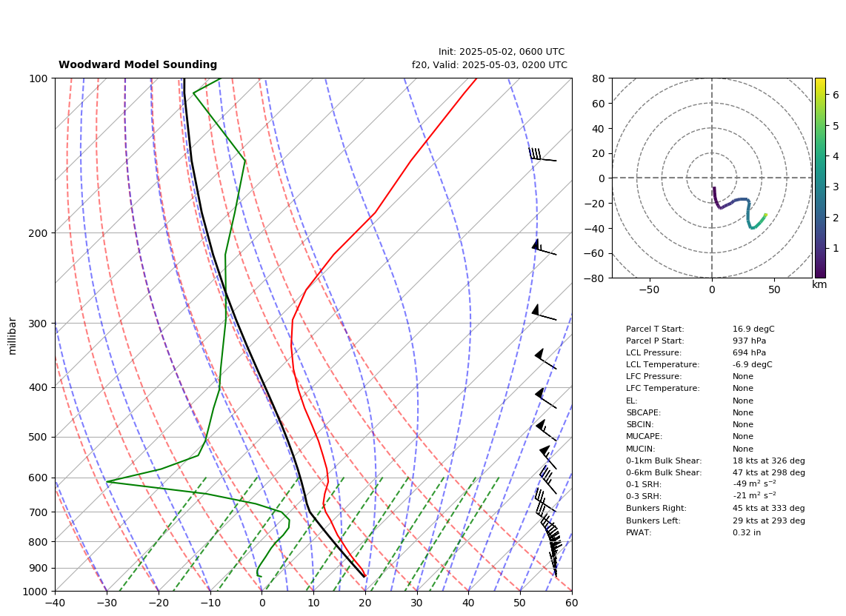846x616 pixels.
Task: Click the "937 hPa" value
Action: [749, 341]
